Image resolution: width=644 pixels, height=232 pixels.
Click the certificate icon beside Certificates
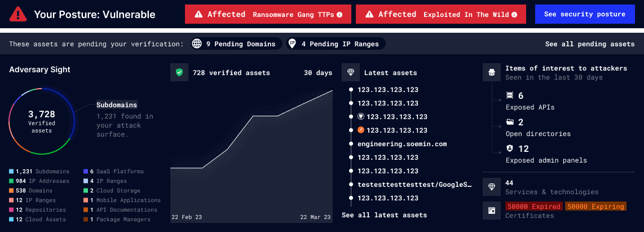point(491,211)
